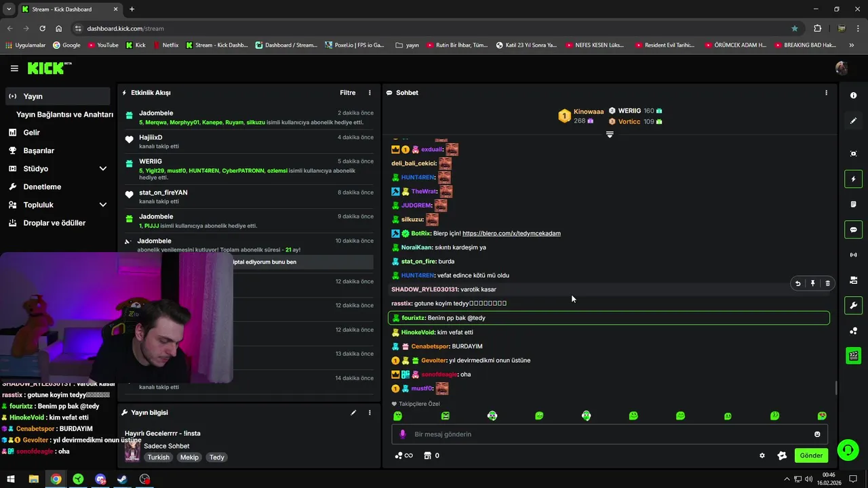Open Yayın bilgisi three-dot menu
The image size is (868, 488).
click(x=370, y=412)
